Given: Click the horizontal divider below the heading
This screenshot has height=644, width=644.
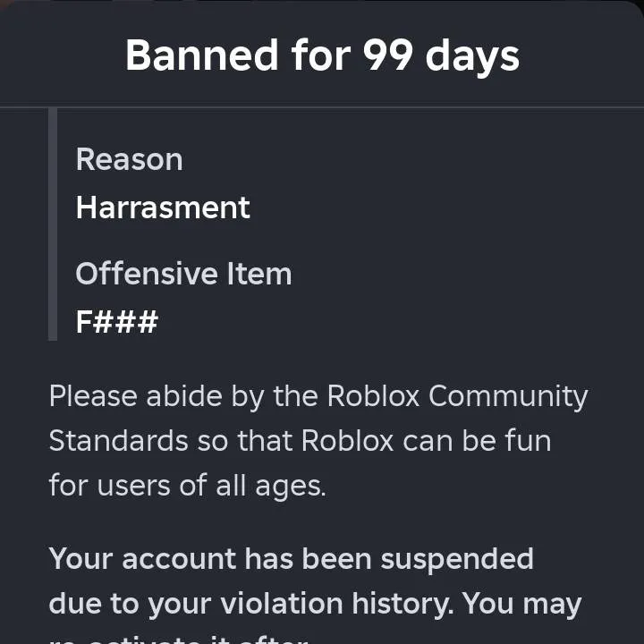Looking at the screenshot, I should [322, 107].
